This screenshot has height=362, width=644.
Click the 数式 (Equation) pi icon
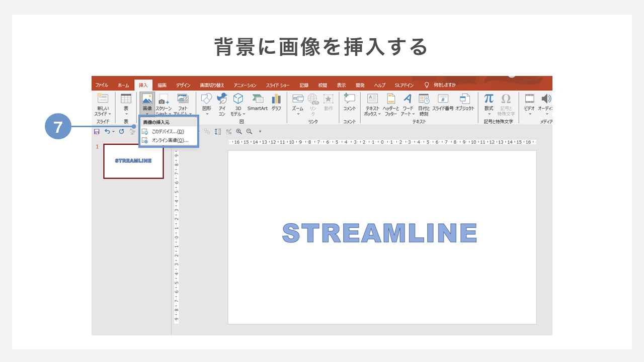click(x=489, y=99)
